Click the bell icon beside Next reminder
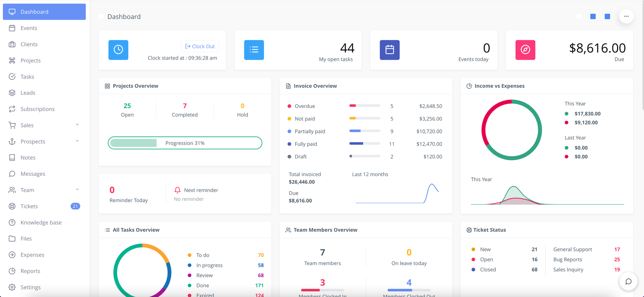The image size is (644, 297). (178, 190)
